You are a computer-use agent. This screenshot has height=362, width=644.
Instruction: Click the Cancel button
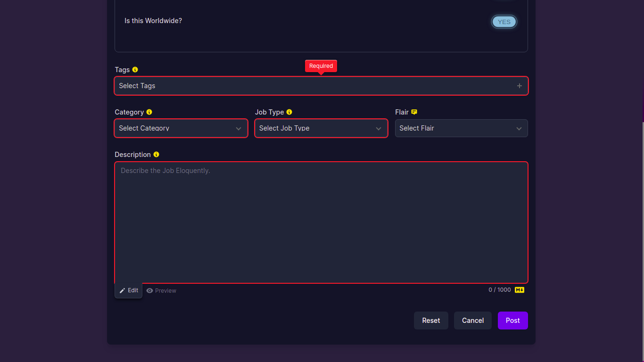pos(472,320)
